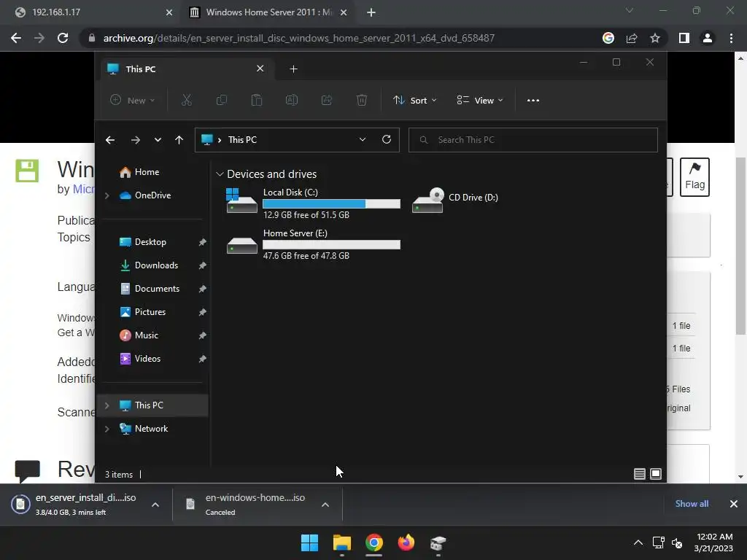
Task: Collapse the Devices and drives group
Action: (220, 174)
